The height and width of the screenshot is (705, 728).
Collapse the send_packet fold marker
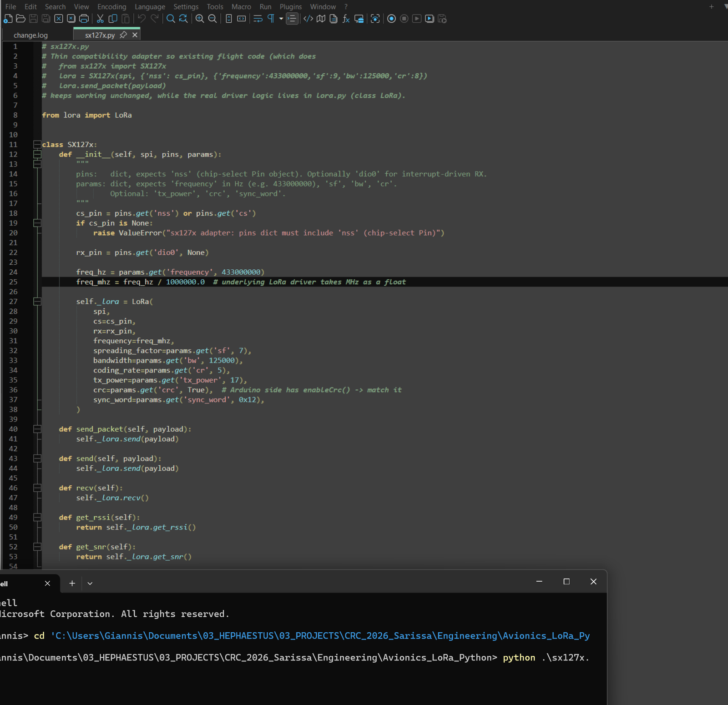[x=37, y=429]
